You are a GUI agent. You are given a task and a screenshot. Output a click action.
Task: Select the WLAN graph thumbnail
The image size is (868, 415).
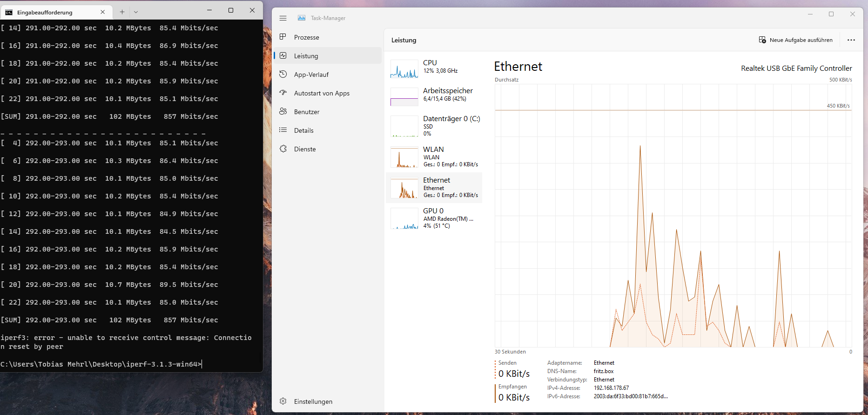pyautogui.click(x=404, y=157)
